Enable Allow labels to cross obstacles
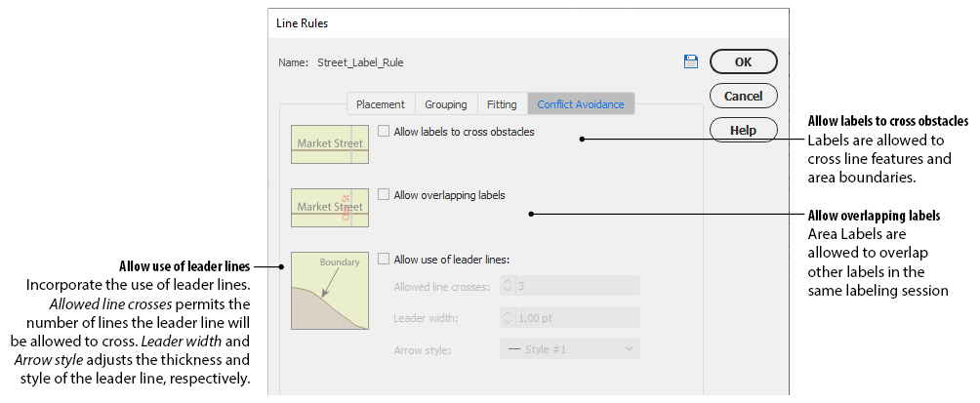Viewport: 980px width, 403px height. click(385, 131)
